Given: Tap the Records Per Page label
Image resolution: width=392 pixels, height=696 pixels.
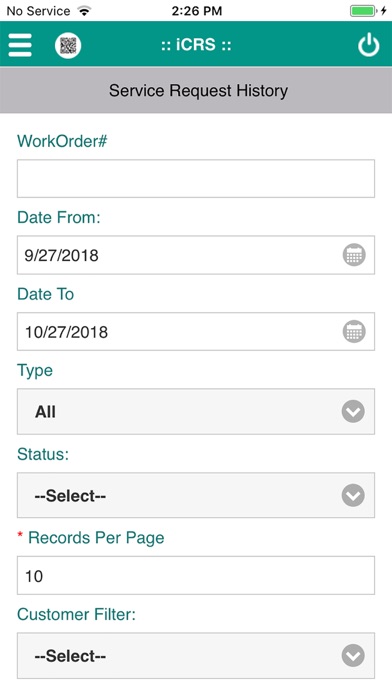Looking at the screenshot, I should 96,538.
